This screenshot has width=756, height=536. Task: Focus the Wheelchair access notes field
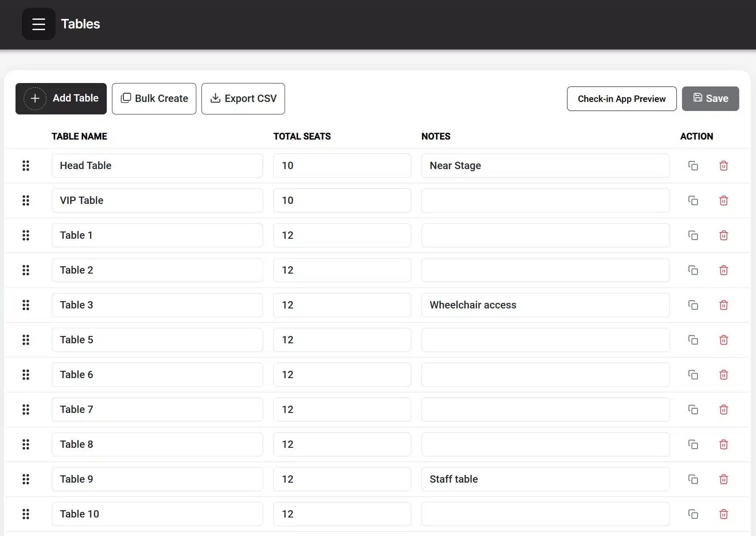[x=545, y=305]
